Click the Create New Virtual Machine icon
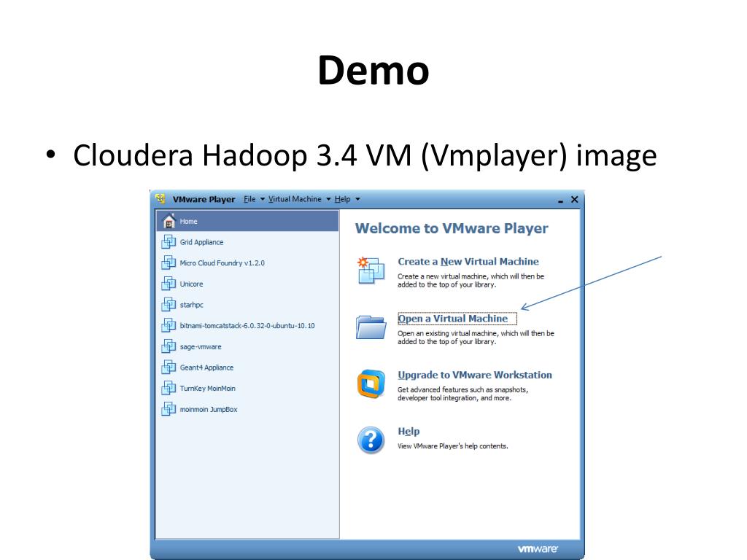This screenshot has width=747, height=560. click(x=371, y=271)
